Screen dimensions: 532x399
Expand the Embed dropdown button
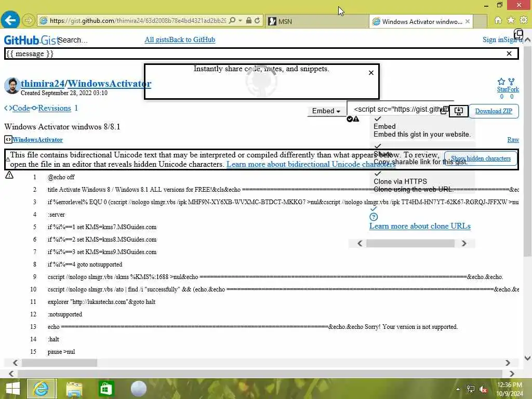pyautogui.click(x=326, y=111)
